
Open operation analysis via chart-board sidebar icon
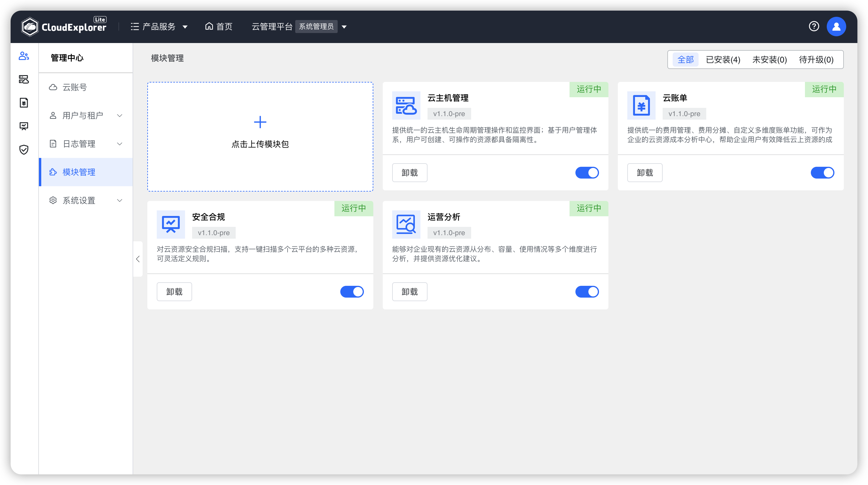tap(24, 126)
